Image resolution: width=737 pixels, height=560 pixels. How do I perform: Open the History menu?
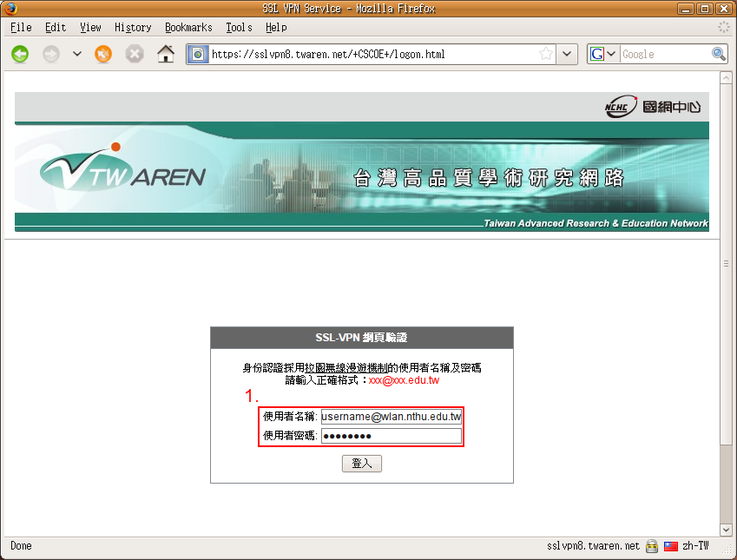(133, 28)
